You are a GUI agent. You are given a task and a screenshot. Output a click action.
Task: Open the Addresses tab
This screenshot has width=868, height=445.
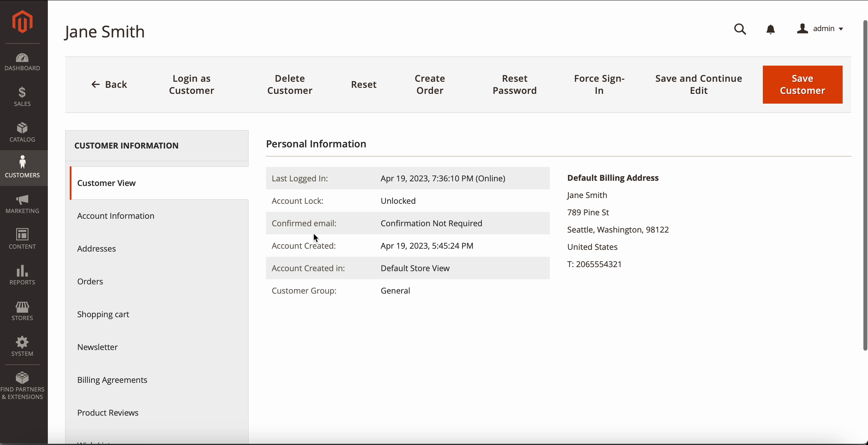pos(96,249)
